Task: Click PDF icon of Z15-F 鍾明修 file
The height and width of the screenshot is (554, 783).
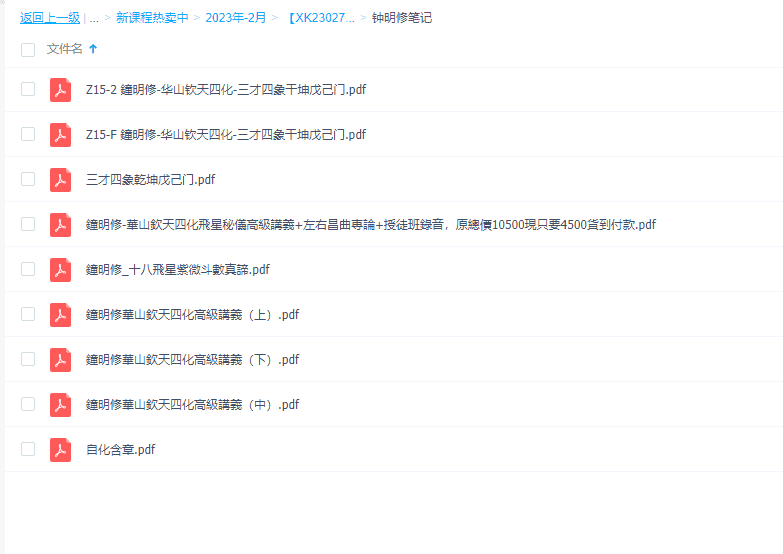Action: [60, 135]
